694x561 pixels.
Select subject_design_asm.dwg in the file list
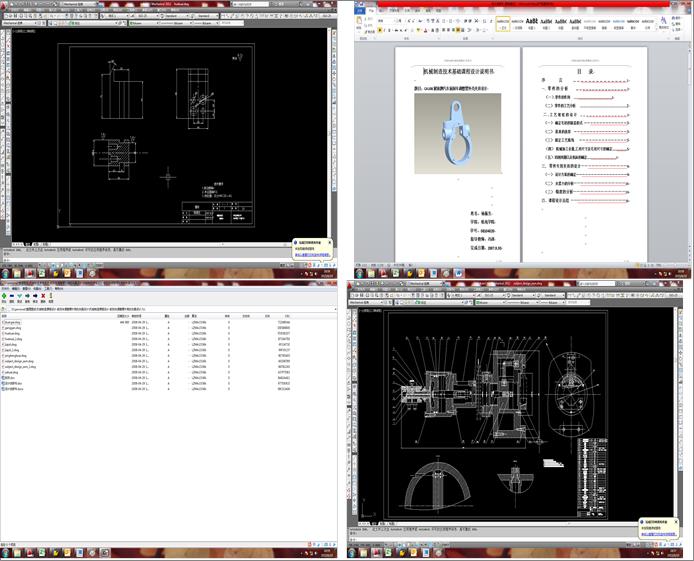coord(21,362)
